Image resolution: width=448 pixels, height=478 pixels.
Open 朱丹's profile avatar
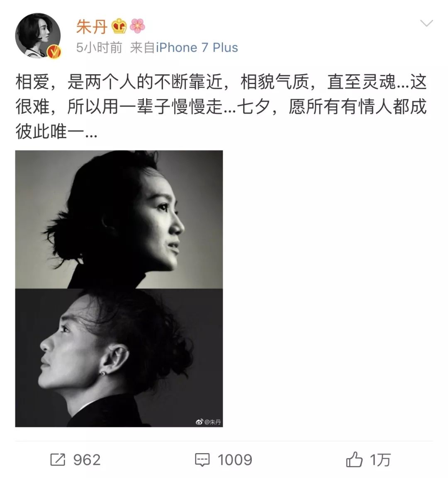38,35
